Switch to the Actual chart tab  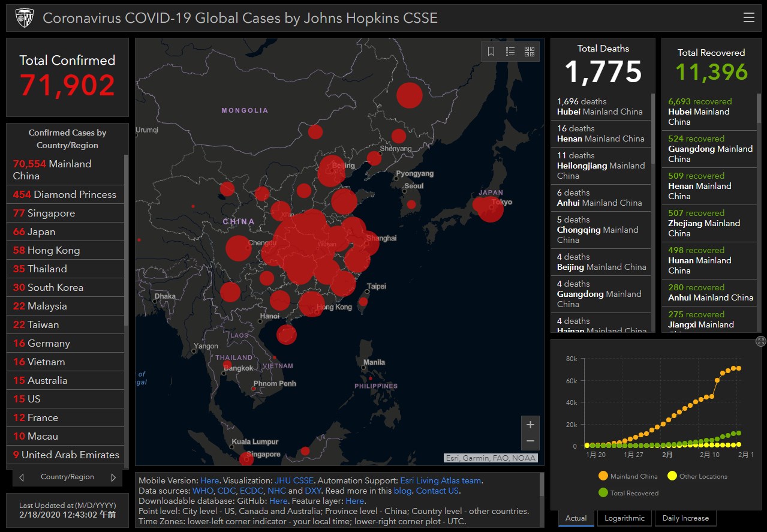(576, 518)
